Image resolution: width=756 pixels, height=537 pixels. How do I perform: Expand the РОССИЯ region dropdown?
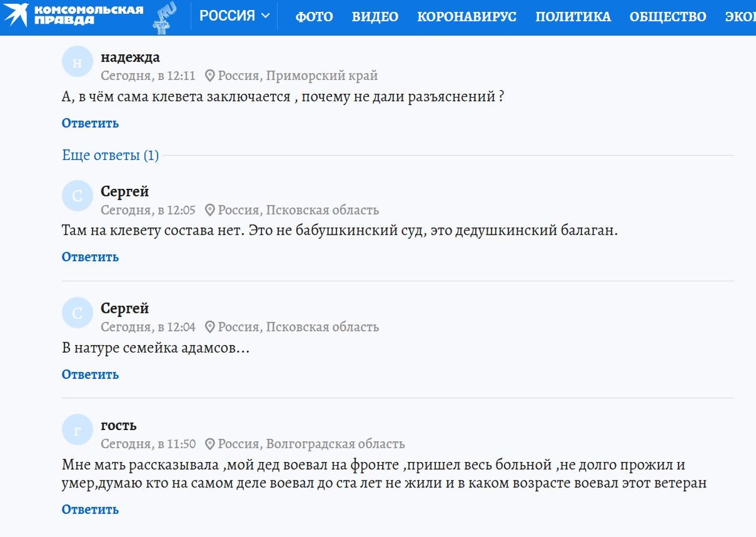coord(234,16)
